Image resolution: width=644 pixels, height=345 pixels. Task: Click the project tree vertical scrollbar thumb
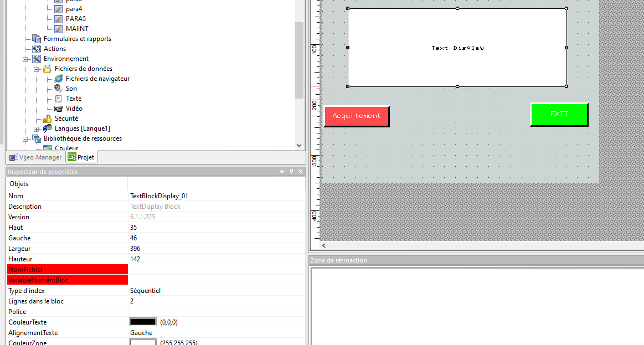coord(299,60)
